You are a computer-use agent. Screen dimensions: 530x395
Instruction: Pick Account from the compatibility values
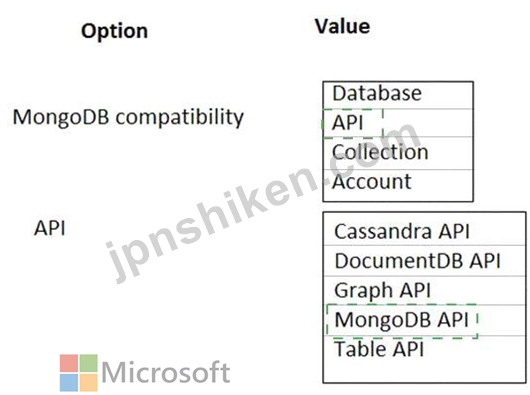pos(398,185)
